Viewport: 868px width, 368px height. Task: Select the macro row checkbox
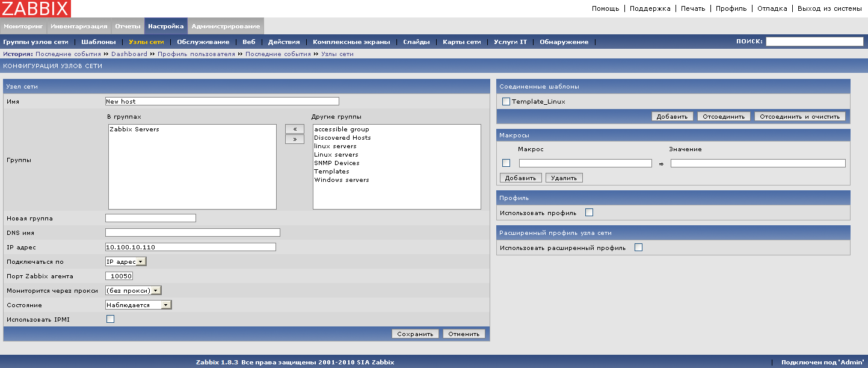[x=506, y=163]
